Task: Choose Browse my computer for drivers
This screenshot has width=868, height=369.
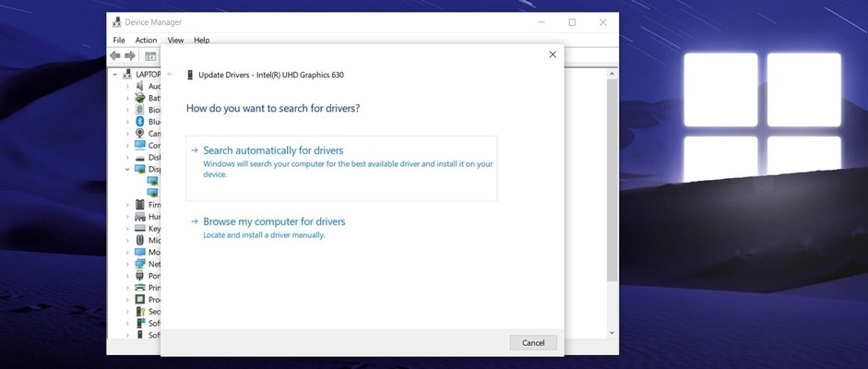Action: pos(341,227)
